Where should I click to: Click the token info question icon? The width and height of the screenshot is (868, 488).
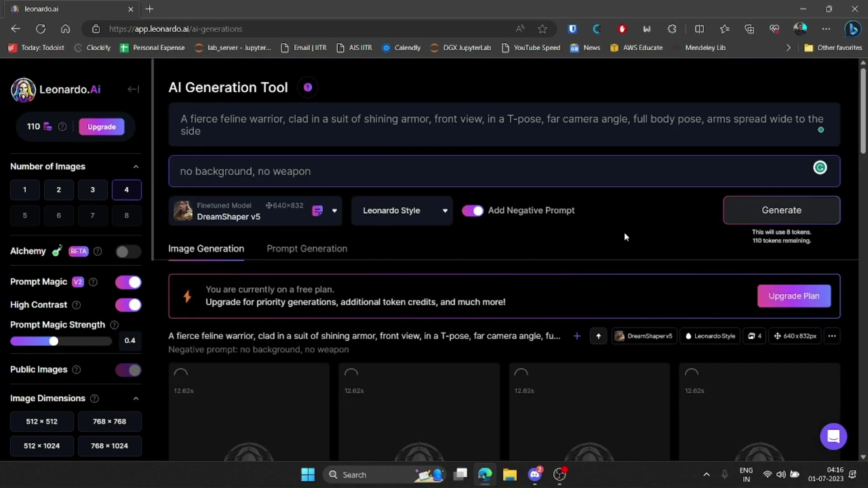[x=62, y=127]
